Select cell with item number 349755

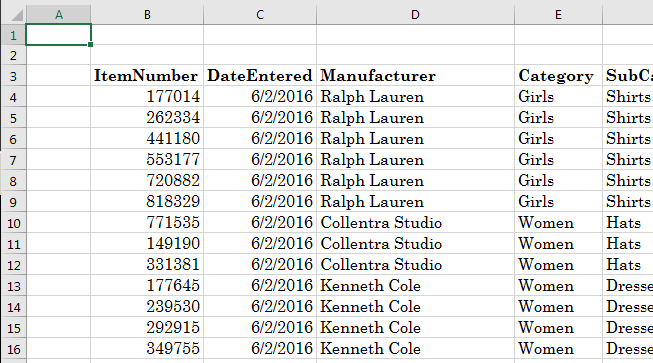(147, 348)
